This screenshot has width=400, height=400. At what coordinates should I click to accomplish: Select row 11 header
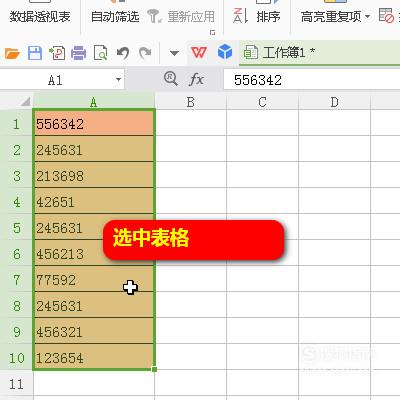coord(16,384)
